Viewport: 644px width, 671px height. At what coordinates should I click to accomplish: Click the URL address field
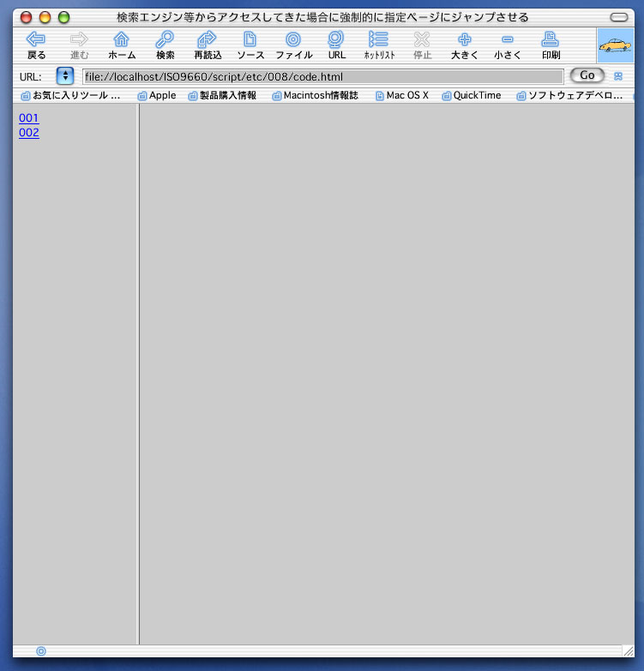tap(322, 76)
